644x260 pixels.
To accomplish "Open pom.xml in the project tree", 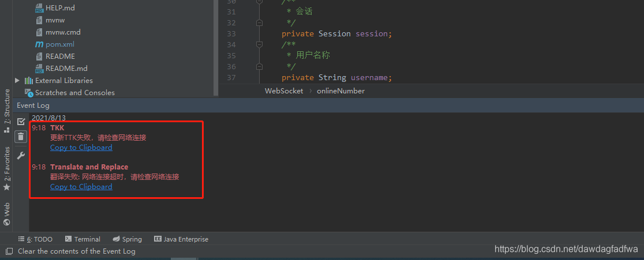I will (x=60, y=44).
